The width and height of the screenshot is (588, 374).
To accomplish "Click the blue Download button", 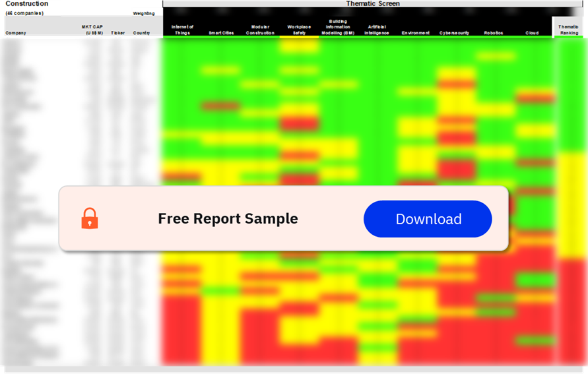I will pyautogui.click(x=428, y=219).
